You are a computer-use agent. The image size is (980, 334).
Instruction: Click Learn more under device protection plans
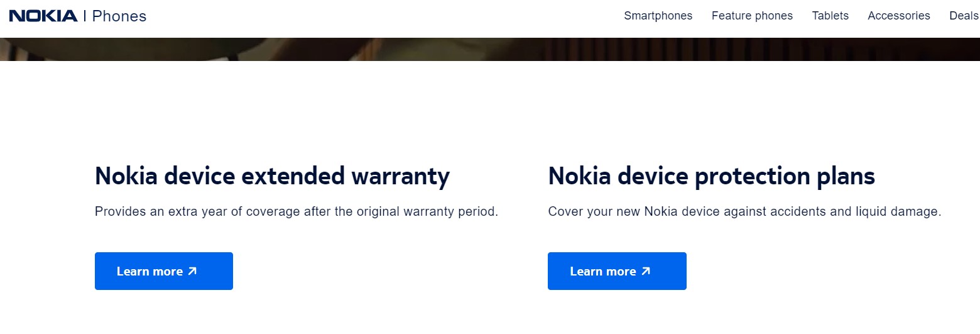(617, 271)
